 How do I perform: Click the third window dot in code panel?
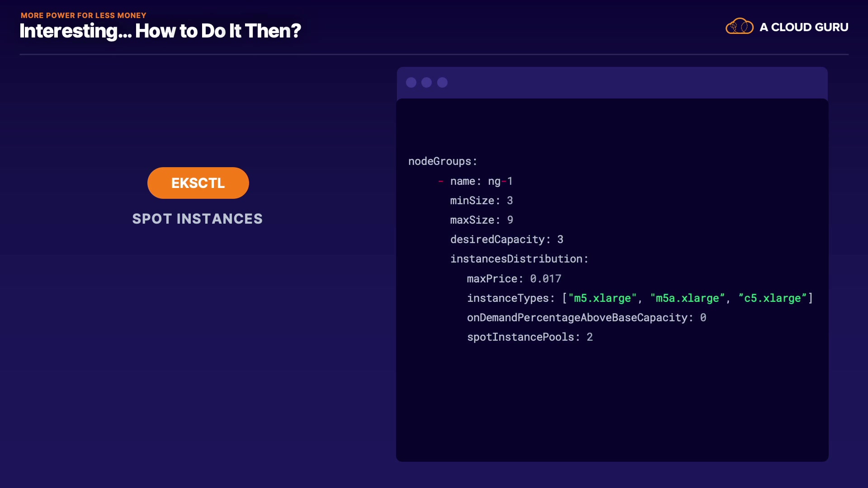coord(442,82)
